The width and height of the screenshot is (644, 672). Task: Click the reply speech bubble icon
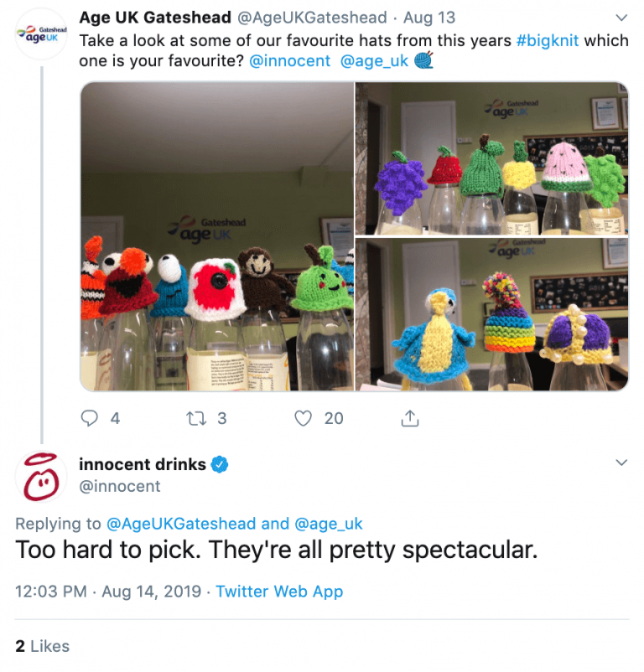point(90,417)
